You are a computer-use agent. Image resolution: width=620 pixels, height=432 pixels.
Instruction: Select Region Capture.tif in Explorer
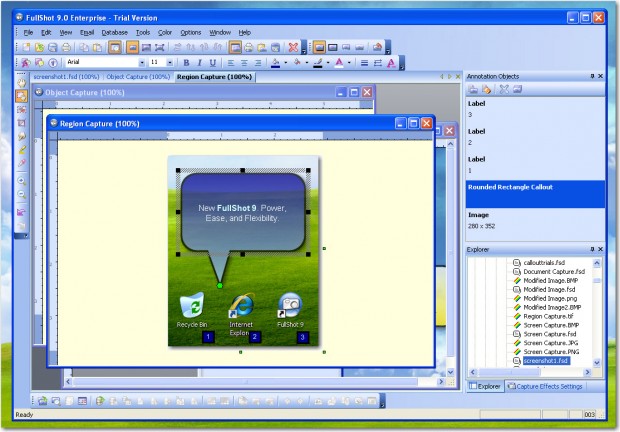click(x=548, y=316)
